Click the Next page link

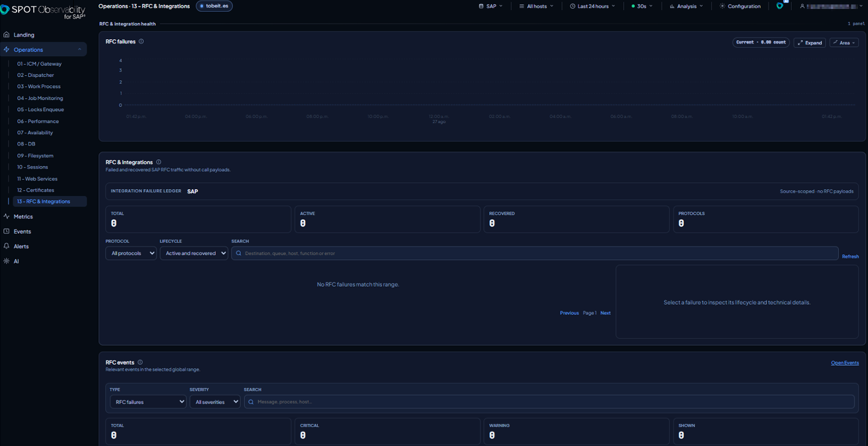click(x=605, y=313)
